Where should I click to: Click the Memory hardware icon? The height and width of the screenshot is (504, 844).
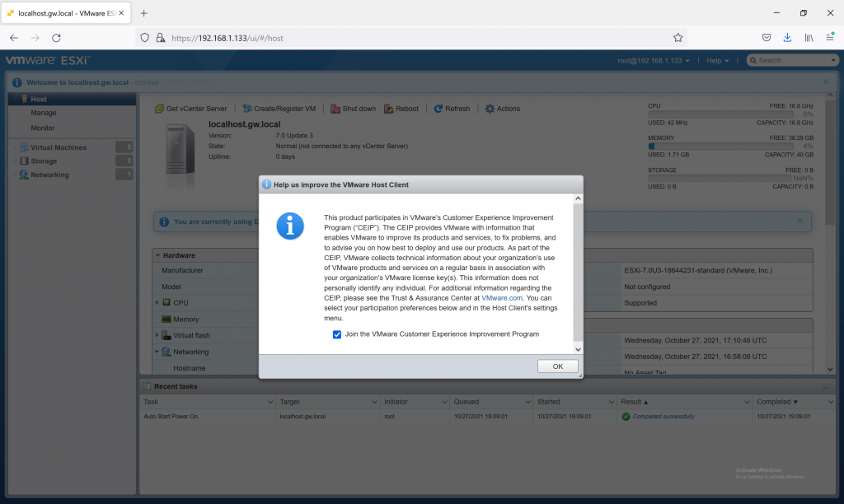pyautogui.click(x=166, y=320)
